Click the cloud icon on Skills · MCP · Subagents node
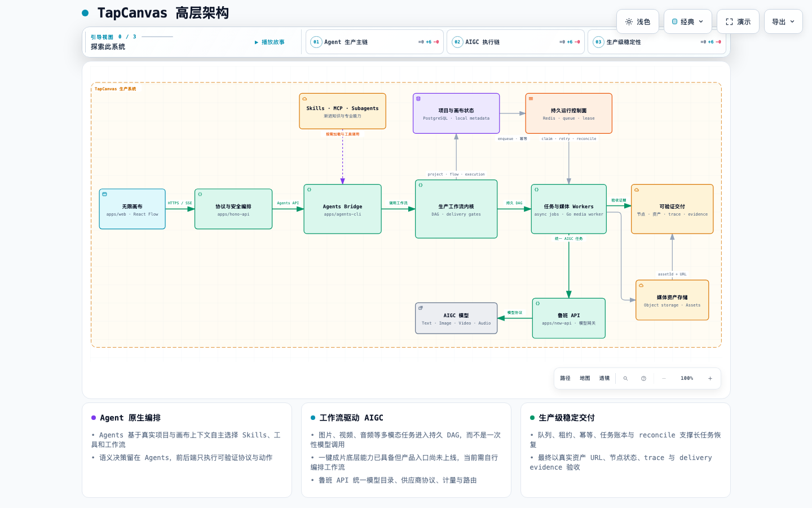Image resolution: width=812 pixels, height=508 pixels. tap(304, 99)
